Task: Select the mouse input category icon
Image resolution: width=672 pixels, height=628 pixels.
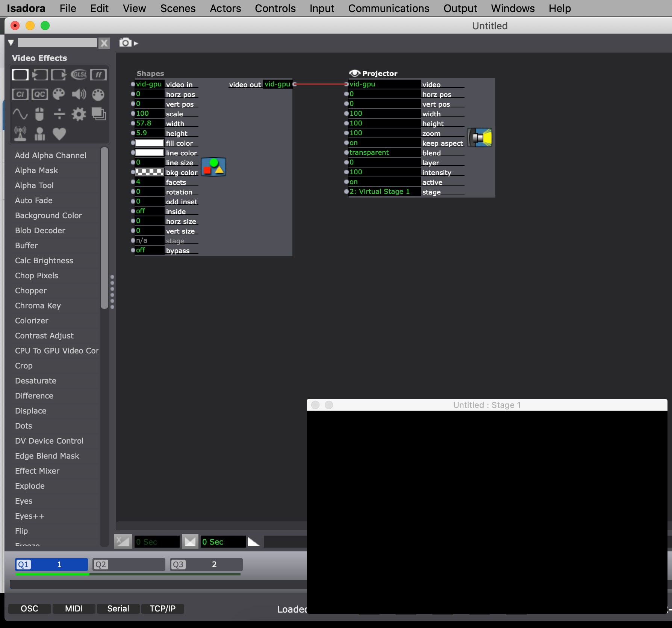Action: 39,114
